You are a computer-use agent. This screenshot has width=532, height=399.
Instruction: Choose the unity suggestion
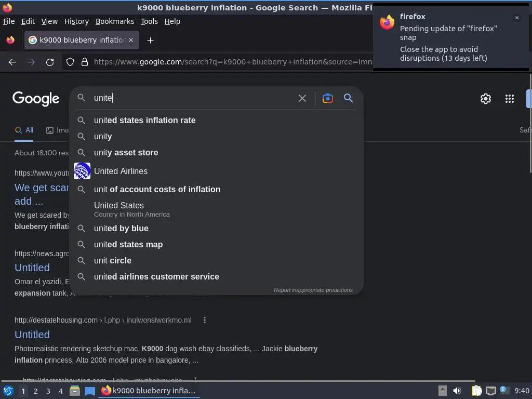point(217,137)
